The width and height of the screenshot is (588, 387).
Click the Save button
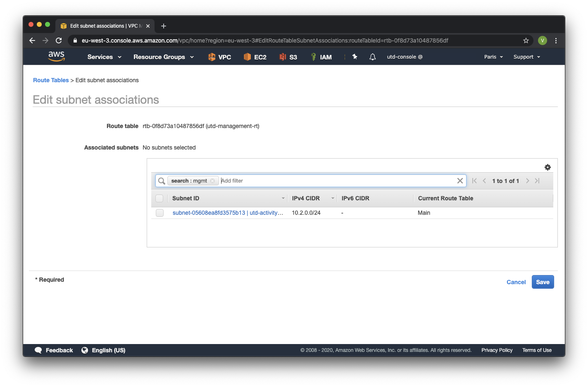543,282
